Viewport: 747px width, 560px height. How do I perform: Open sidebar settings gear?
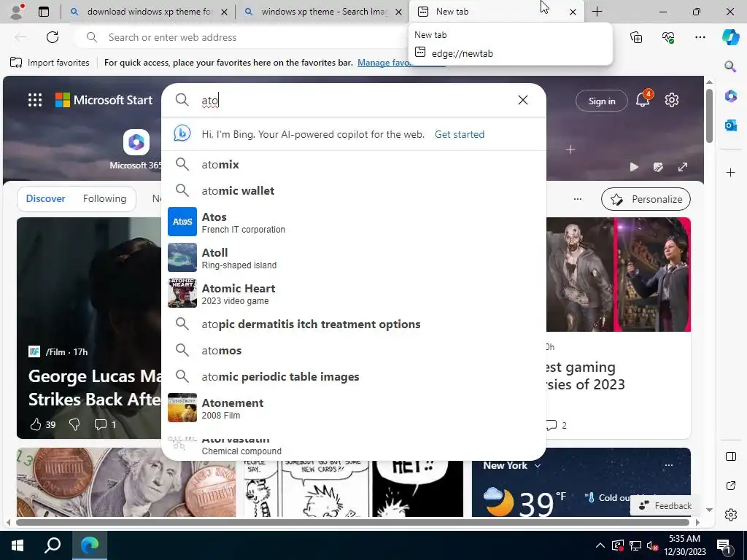tap(730, 515)
